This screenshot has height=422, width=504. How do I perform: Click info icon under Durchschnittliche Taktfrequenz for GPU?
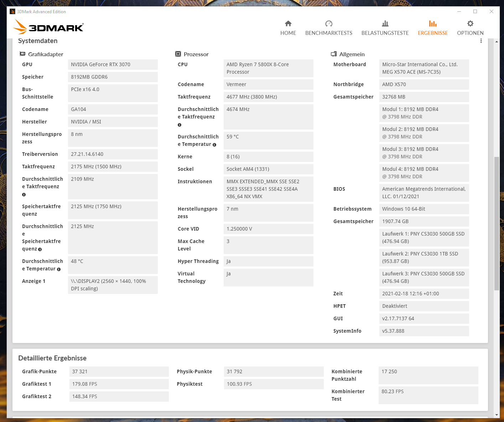[24, 195]
